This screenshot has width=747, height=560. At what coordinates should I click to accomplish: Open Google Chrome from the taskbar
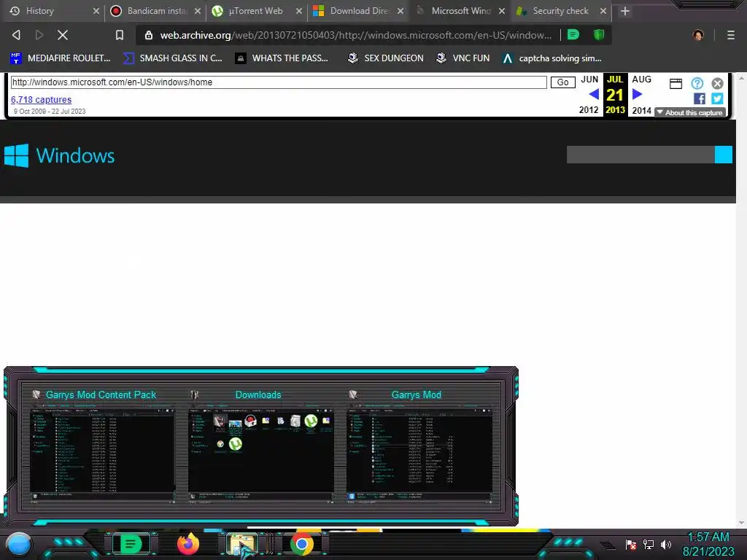coord(301,544)
